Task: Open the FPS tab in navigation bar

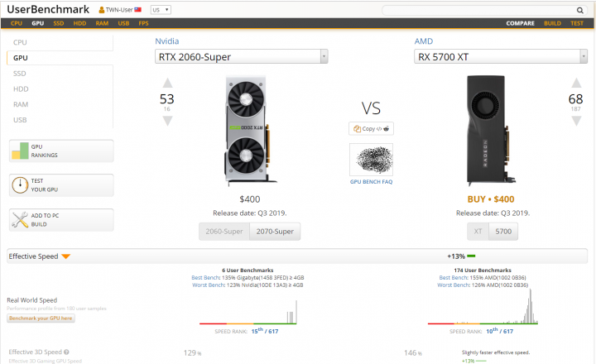Action: coord(143,23)
